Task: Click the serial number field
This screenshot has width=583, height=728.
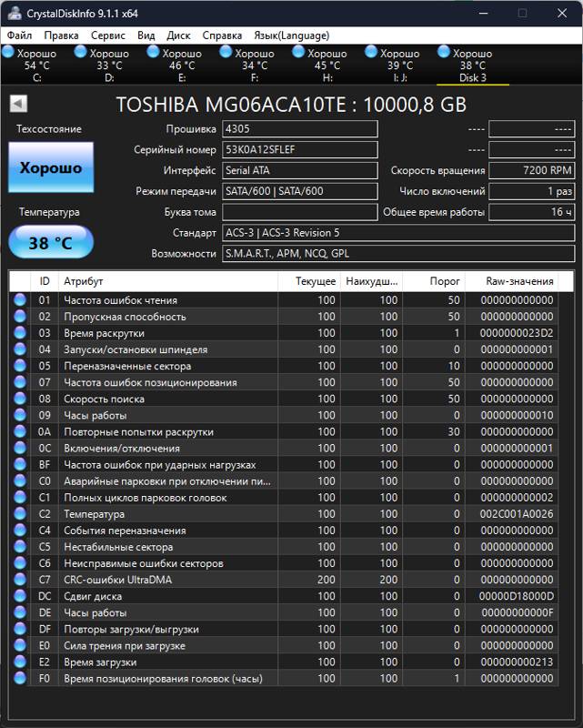Action: (299, 149)
